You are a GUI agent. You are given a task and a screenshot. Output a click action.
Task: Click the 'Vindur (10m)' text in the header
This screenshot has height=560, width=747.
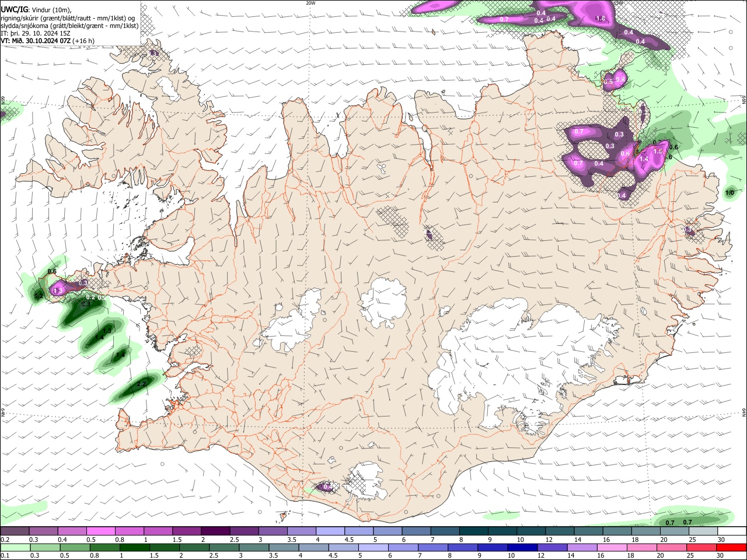(x=51, y=9)
